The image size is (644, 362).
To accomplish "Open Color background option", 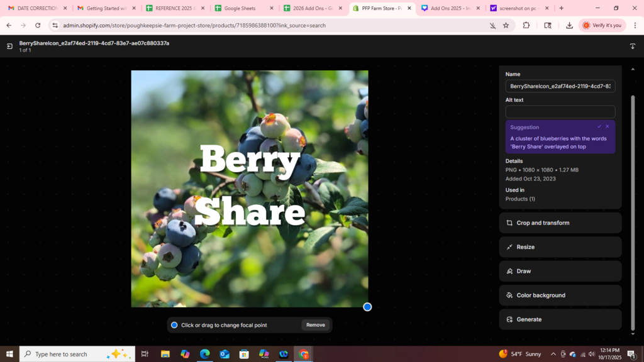I will tap(560, 295).
